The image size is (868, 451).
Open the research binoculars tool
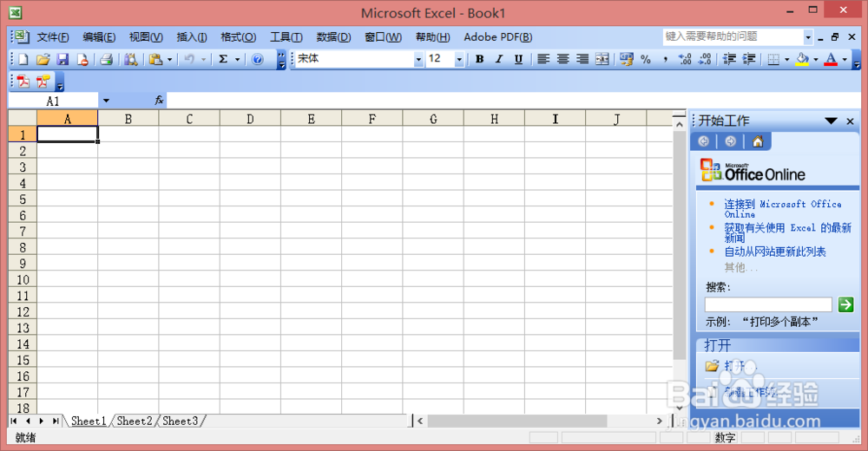[x=131, y=59]
